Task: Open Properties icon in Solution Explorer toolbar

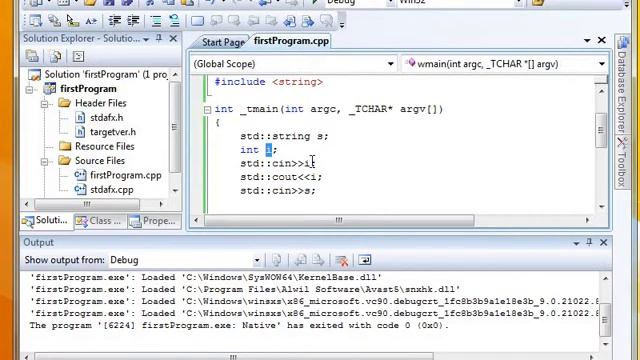Action: 32,56
